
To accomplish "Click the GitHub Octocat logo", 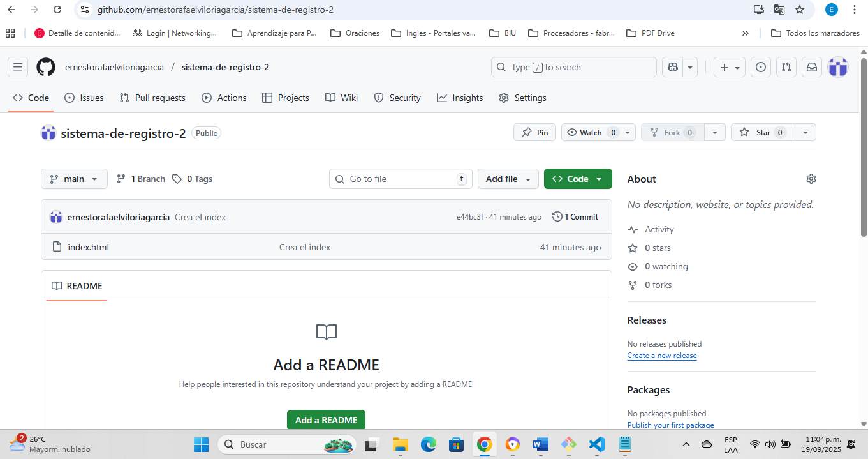I will (x=46, y=67).
